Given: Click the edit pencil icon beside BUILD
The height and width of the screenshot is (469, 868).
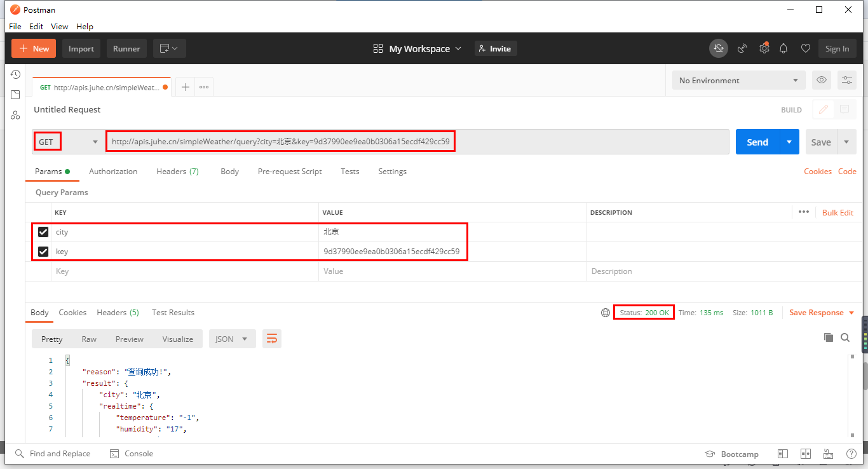Looking at the screenshot, I should (x=824, y=109).
